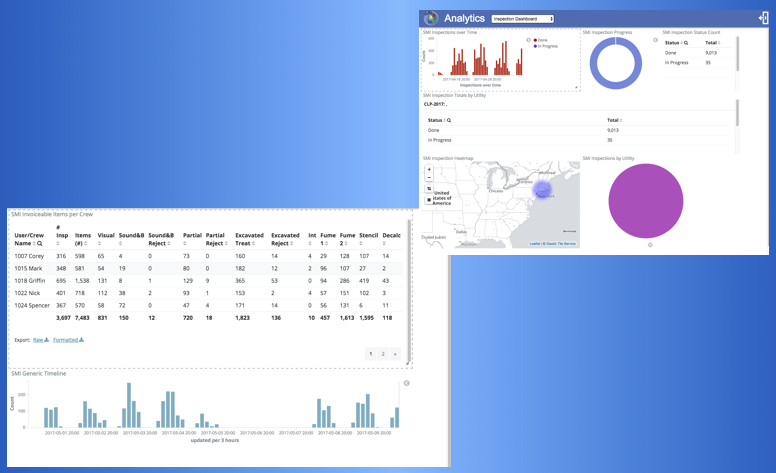Image resolution: width=776 pixels, height=473 pixels.
Task: Search icon in Status Count table header
Action: (x=686, y=43)
